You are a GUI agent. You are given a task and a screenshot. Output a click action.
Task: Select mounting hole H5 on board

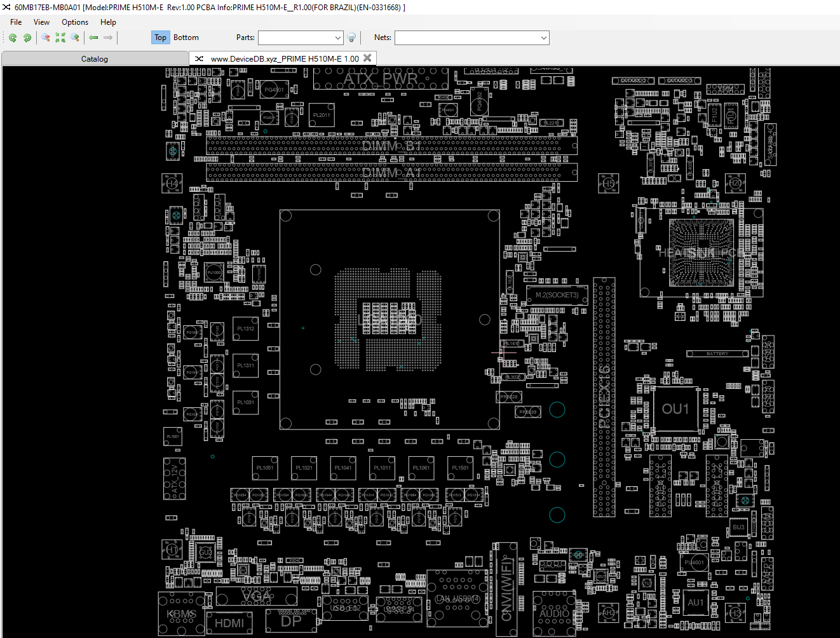click(609, 184)
